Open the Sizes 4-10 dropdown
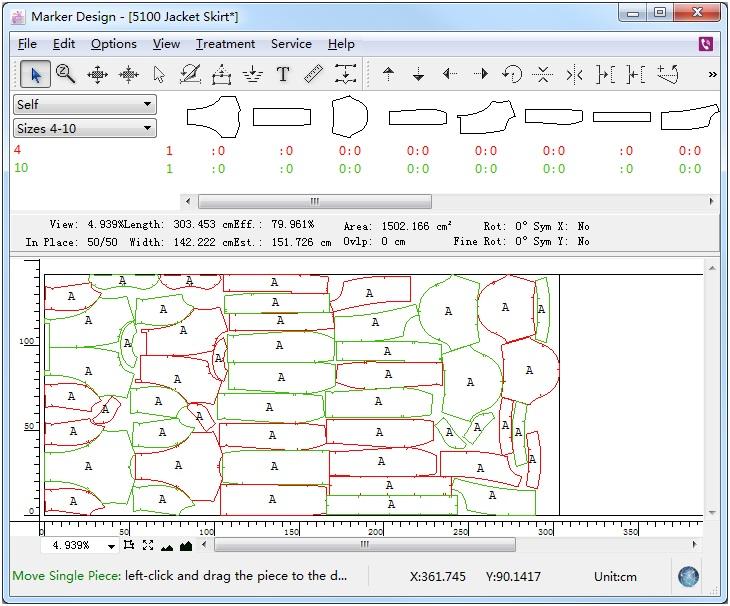This screenshot has width=730, height=606. point(147,128)
